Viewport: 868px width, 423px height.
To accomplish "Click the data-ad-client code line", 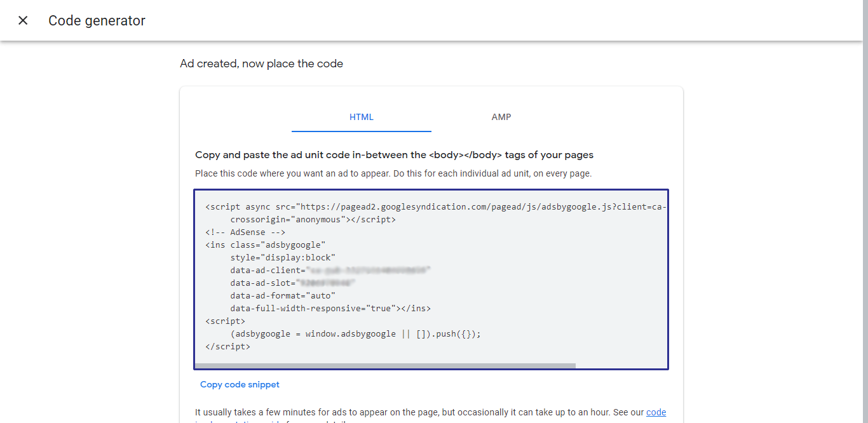I will click(x=330, y=270).
